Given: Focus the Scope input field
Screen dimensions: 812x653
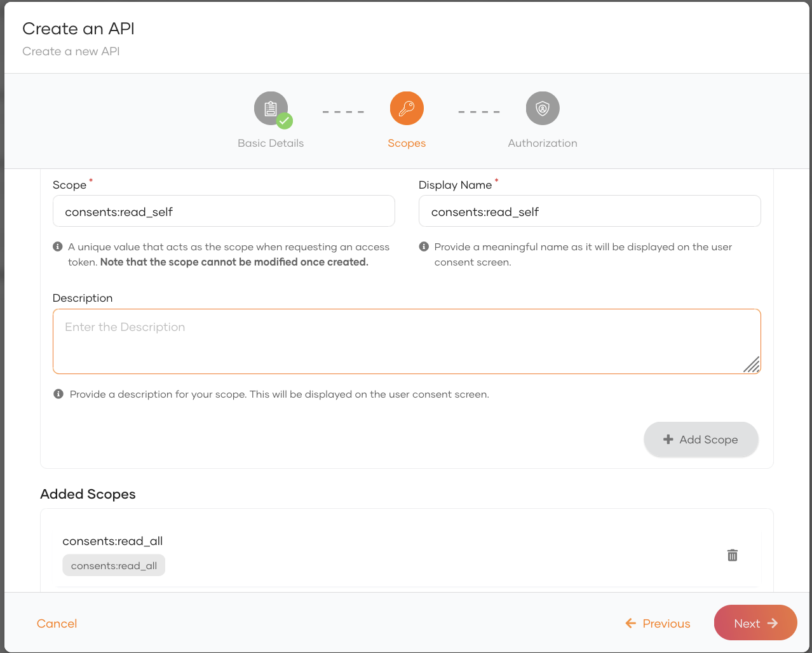Looking at the screenshot, I should (224, 211).
